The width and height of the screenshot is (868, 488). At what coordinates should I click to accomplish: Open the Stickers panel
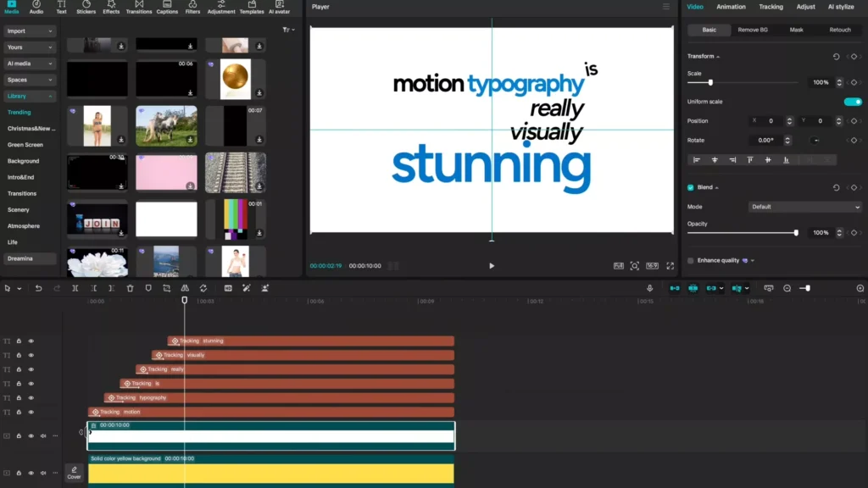pos(86,8)
